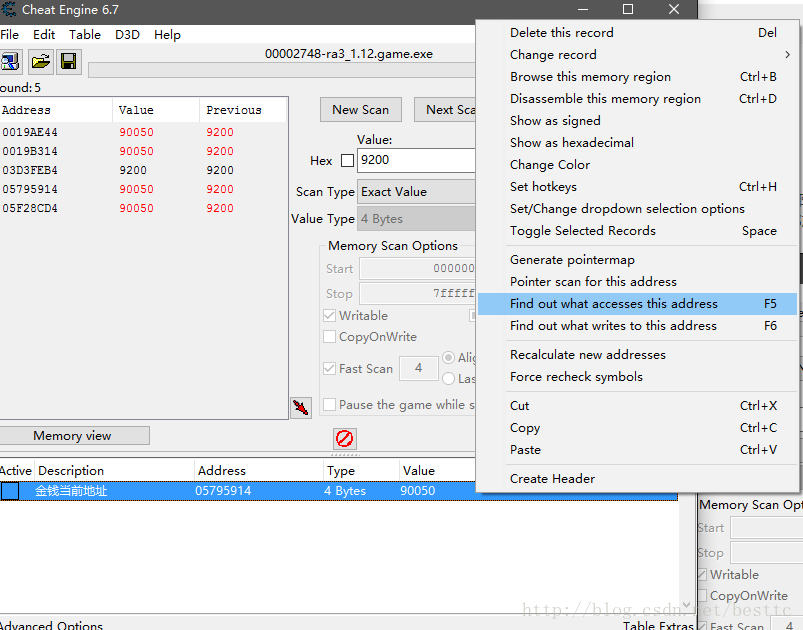Screen dimensions: 803x630
Task: Click the Cheat Engine title bar logo
Action: coord(8,10)
